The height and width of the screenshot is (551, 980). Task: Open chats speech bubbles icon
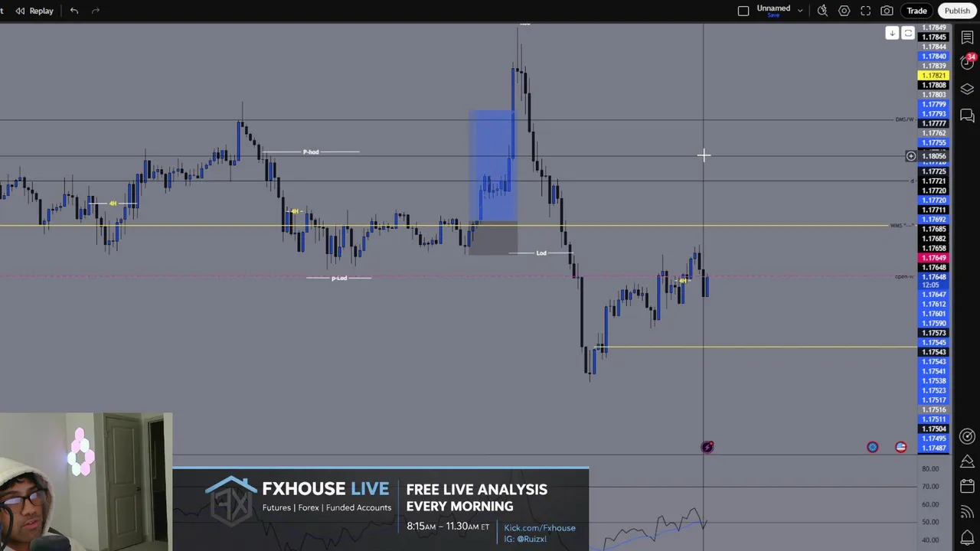point(967,116)
